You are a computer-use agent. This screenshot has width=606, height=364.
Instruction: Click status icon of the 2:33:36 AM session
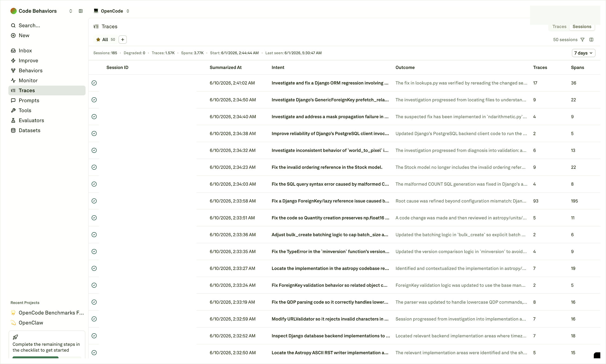(x=94, y=235)
